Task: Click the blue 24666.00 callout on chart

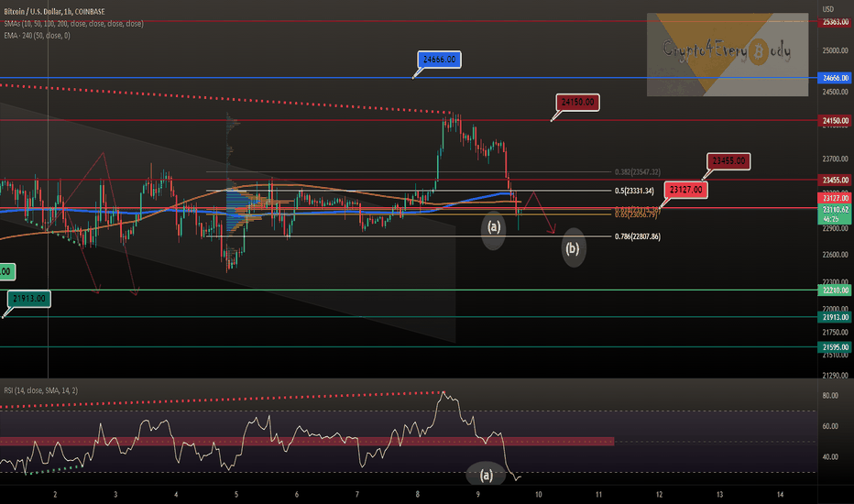Action: click(440, 60)
